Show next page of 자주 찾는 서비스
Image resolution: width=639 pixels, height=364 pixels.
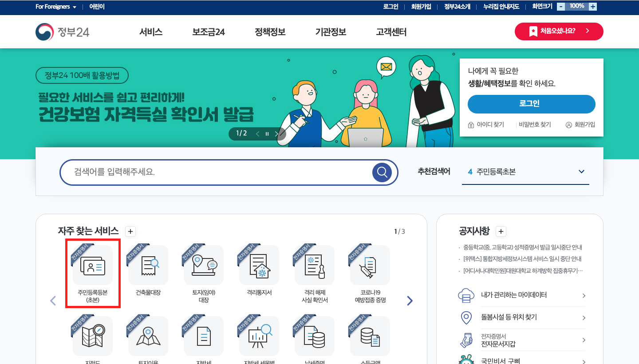410,301
